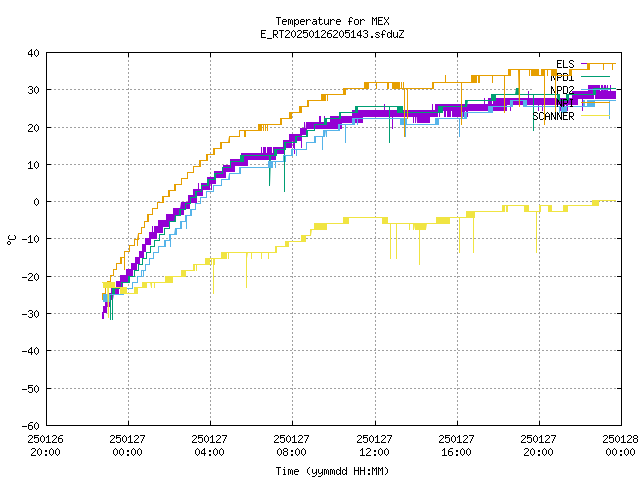
Task: Click the °C y-axis unit label
Action: click(x=11, y=240)
